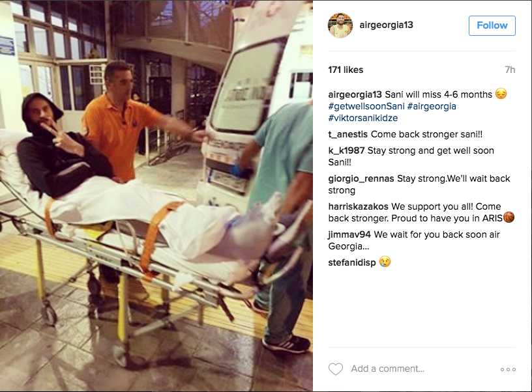Image resolution: width=532 pixels, height=392 pixels.
Task: Open the airgeorgia13 username in header
Action: [386, 25]
